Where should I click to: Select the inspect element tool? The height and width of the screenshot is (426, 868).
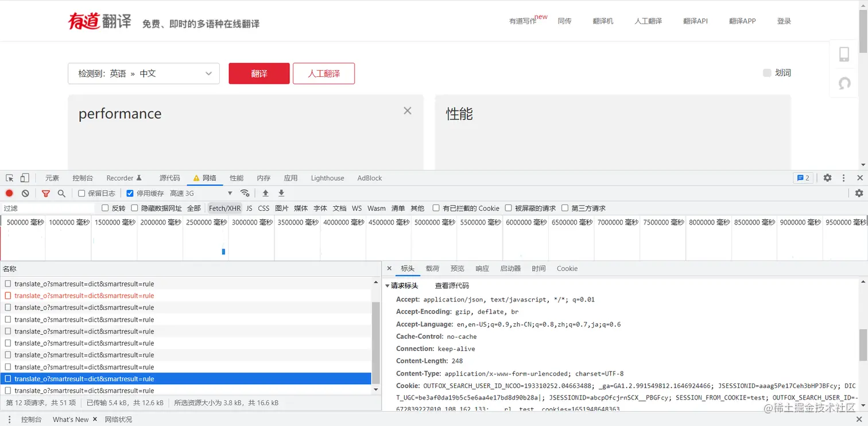pos(9,178)
